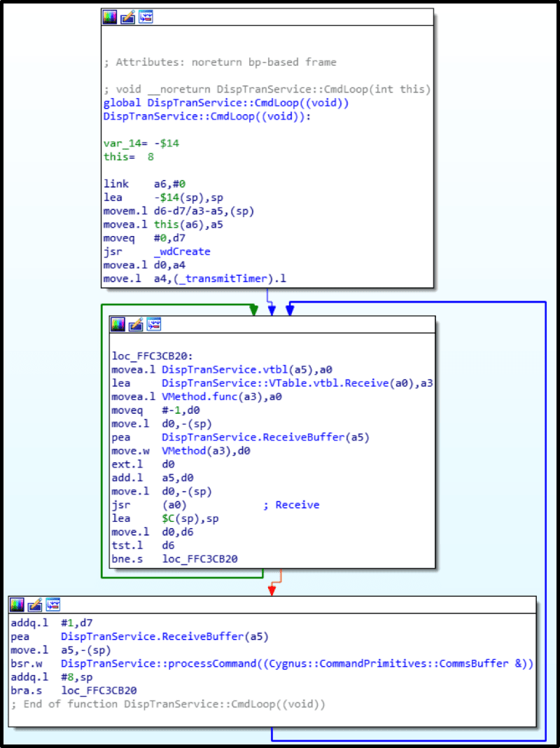Click the loc_FFC3CB20: label line
The image size is (560, 748).
tap(152, 356)
